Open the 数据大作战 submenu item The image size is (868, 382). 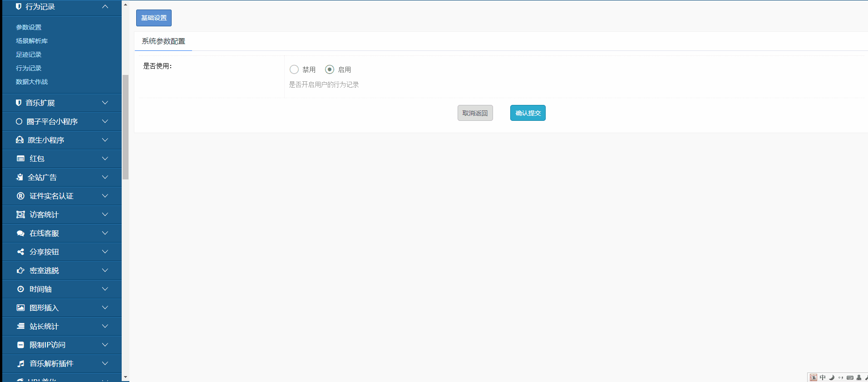[32, 82]
